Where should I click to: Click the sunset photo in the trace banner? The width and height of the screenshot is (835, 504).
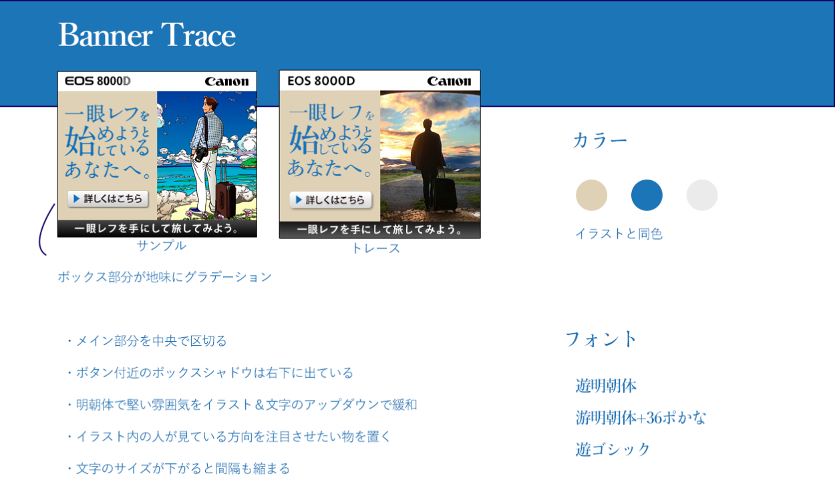click(x=430, y=155)
